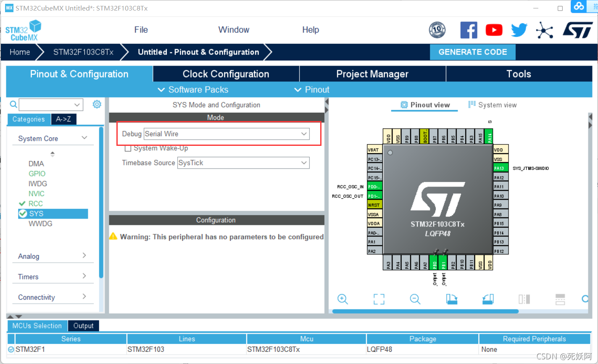This screenshot has width=598, height=364.
Task: Click the ST logo in the header
Action: pos(578,30)
